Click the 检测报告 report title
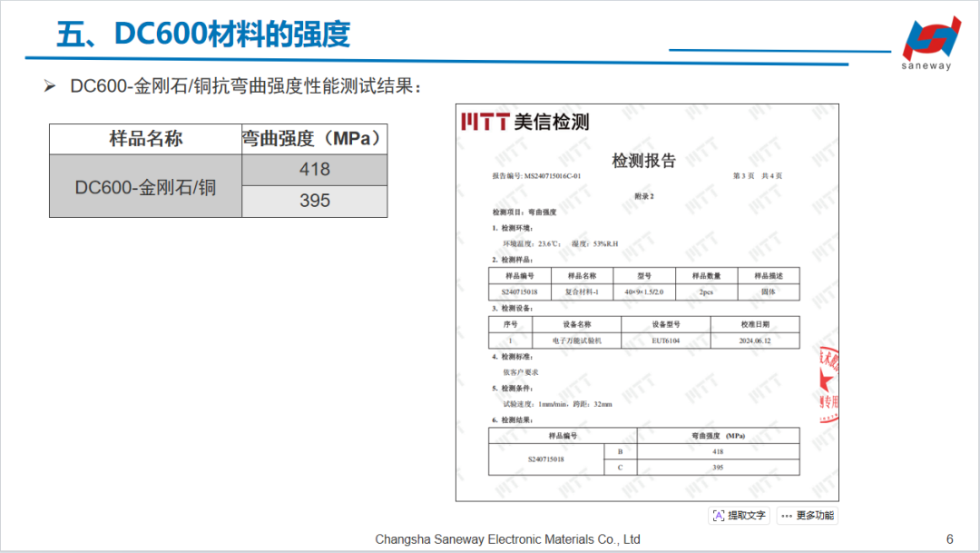The height and width of the screenshot is (553, 980). (643, 161)
